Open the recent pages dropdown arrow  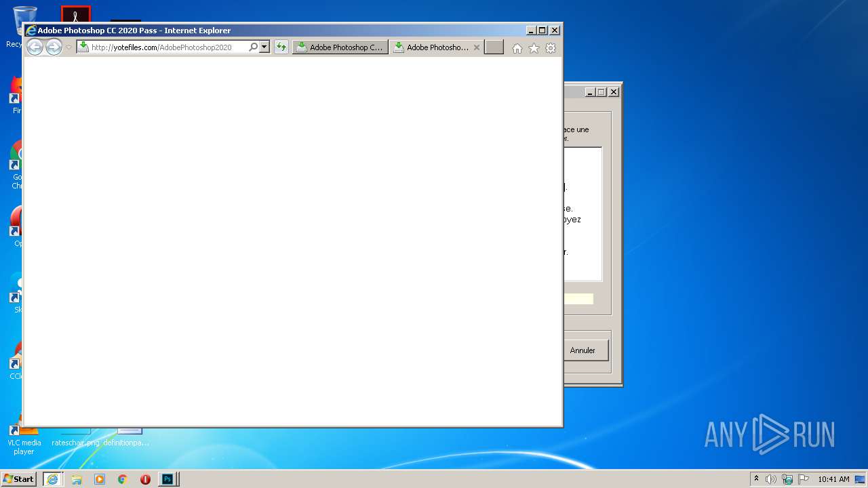(68, 47)
